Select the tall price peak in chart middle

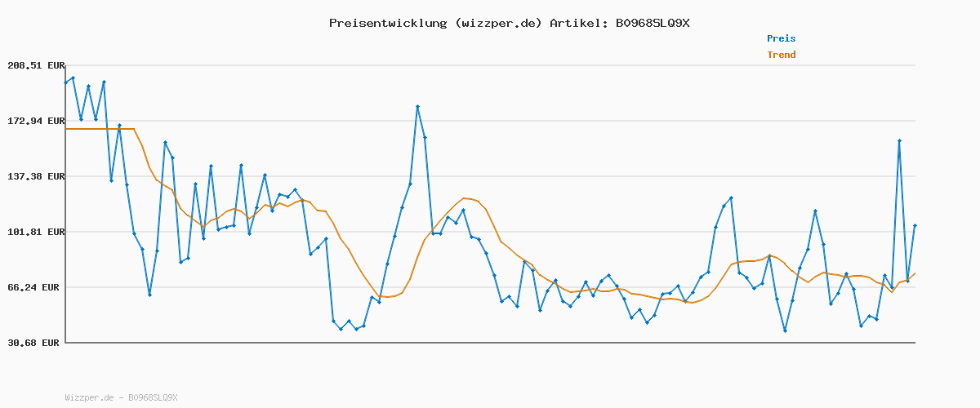coord(417,107)
